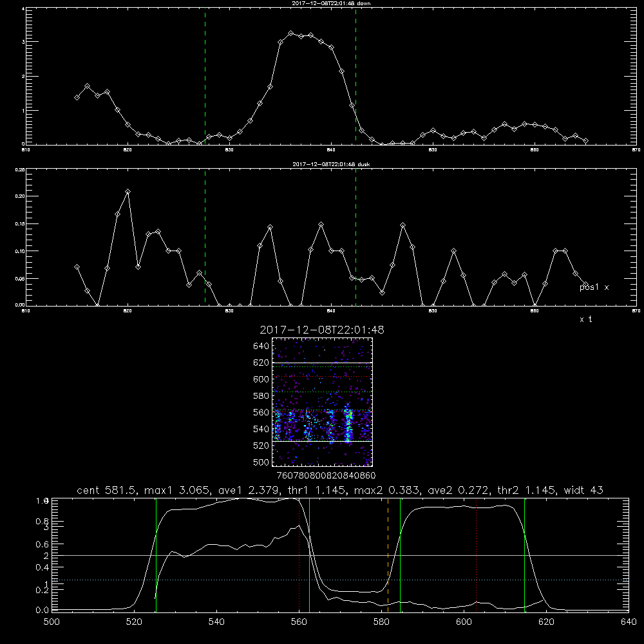Image resolution: width=644 pixels, height=644 pixels.
Task: Click the highest diamond point in dusk plot
Action: point(128,192)
